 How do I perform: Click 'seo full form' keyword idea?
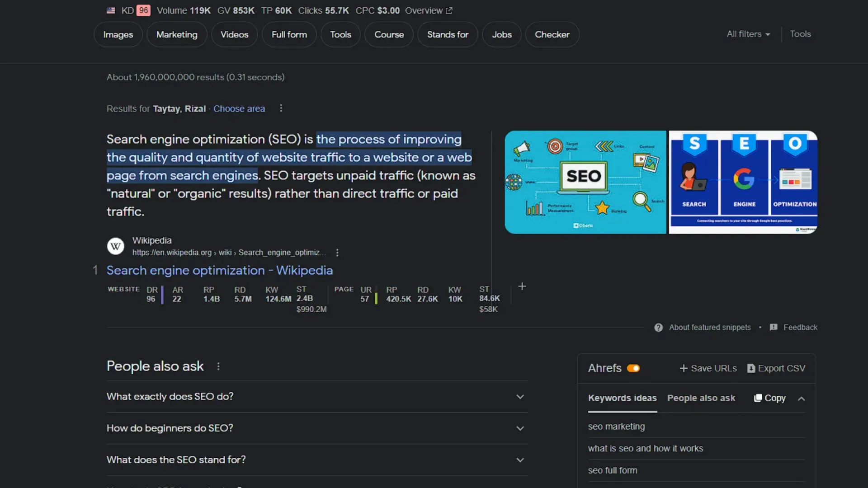click(613, 470)
